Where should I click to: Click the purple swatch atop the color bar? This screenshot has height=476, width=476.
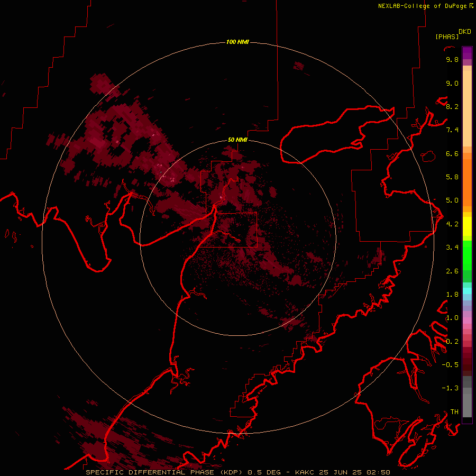coord(467,53)
